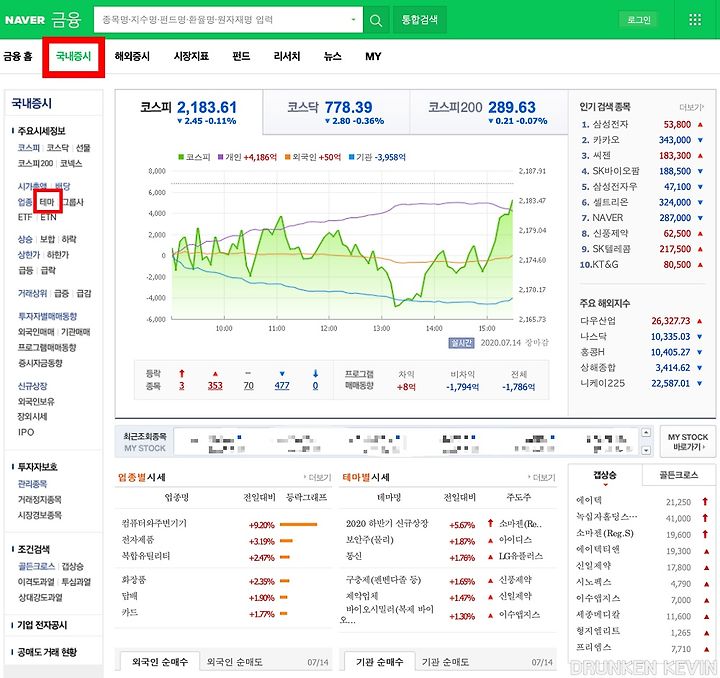Image resolution: width=720 pixels, height=678 pixels.
Task: Open 2020 하반기 신규상장 theme
Action: tap(387, 524)
